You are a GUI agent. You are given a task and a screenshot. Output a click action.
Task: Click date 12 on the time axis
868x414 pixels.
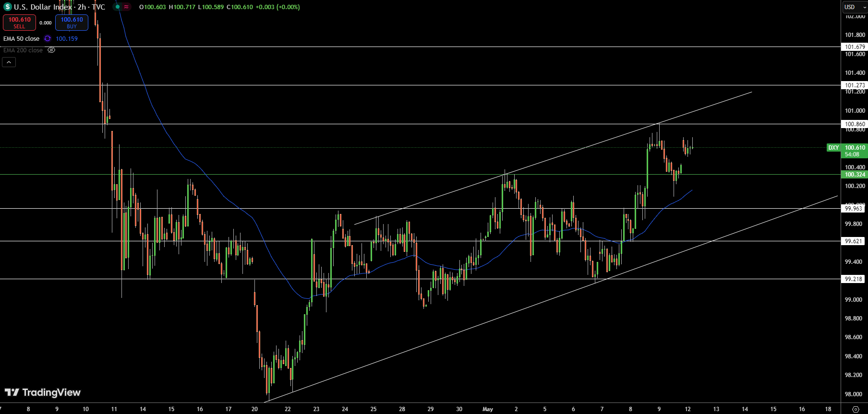pos(687,409)
